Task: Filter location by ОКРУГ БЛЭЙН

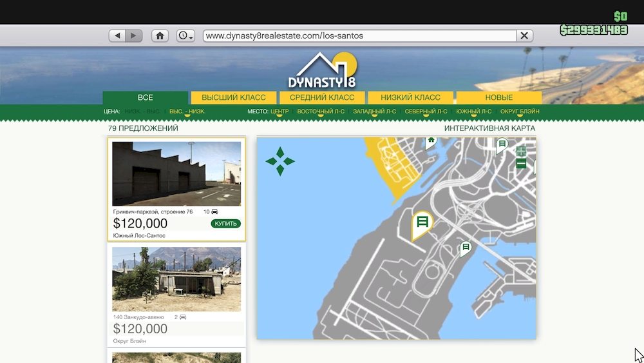Action: pyautogui.click(x=520, y=112)
